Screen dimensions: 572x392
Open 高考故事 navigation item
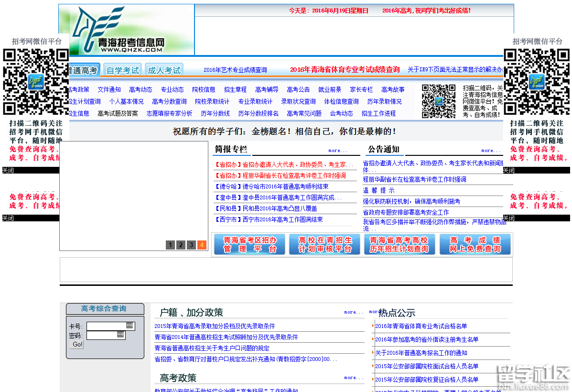point(393,89)
